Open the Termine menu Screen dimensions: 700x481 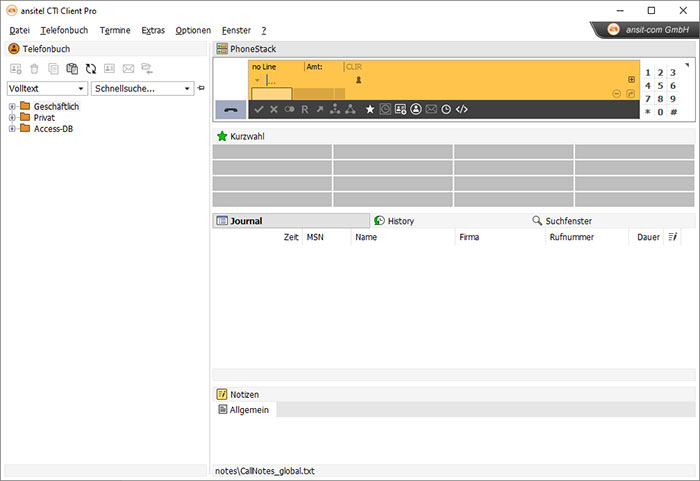tap(115, 30)
